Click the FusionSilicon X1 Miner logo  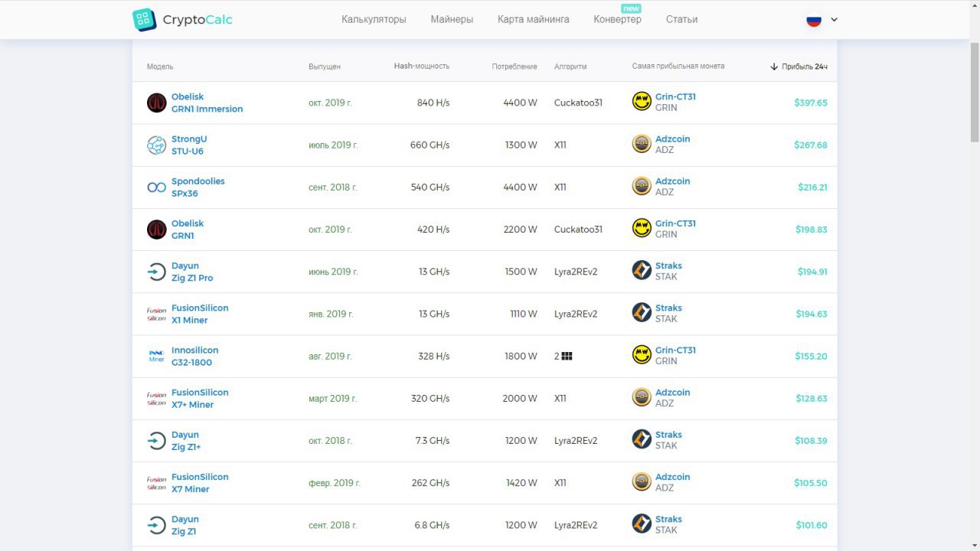pyautogui.click(x=157, y=314)
